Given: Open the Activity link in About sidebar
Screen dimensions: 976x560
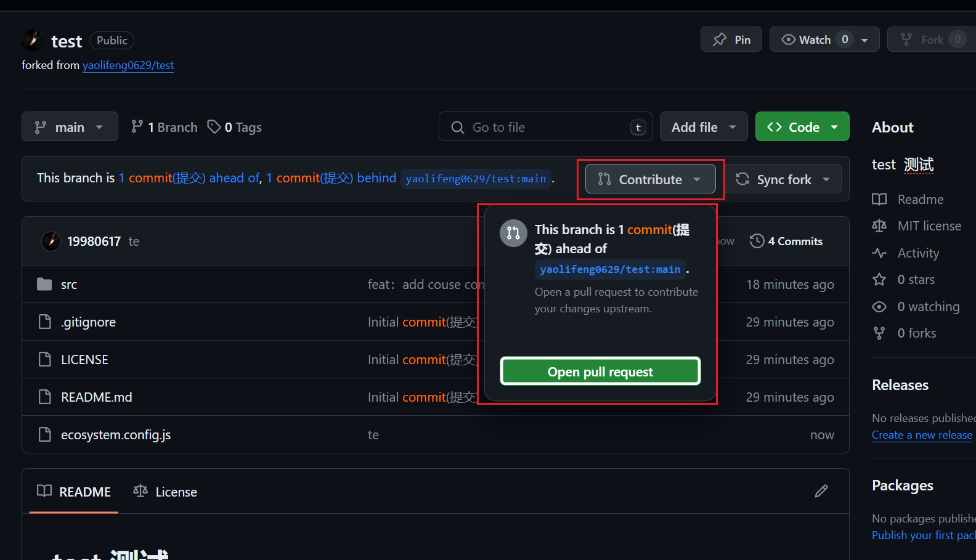Looking at the screenshot, I should (x=906, y=253).
